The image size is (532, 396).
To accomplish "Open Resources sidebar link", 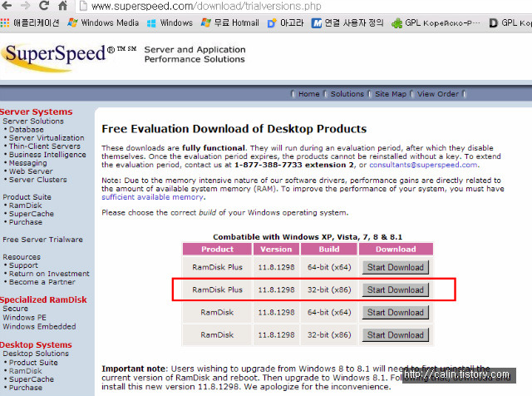I will point(22,257).
